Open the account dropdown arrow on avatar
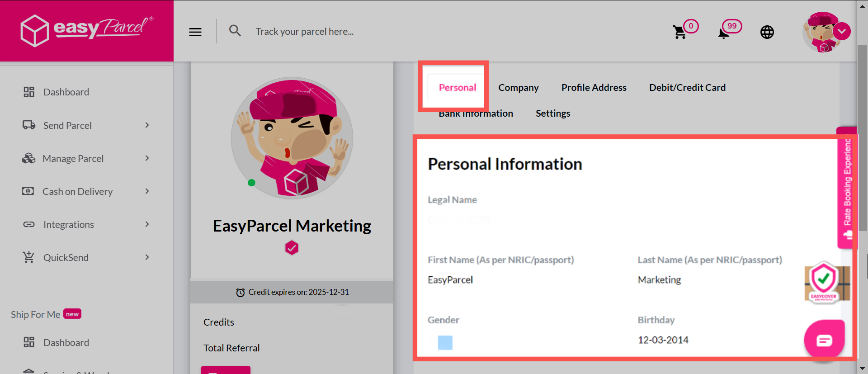Image resolution: width=868 pixels, height=374 pixels. tap(842, 32)
